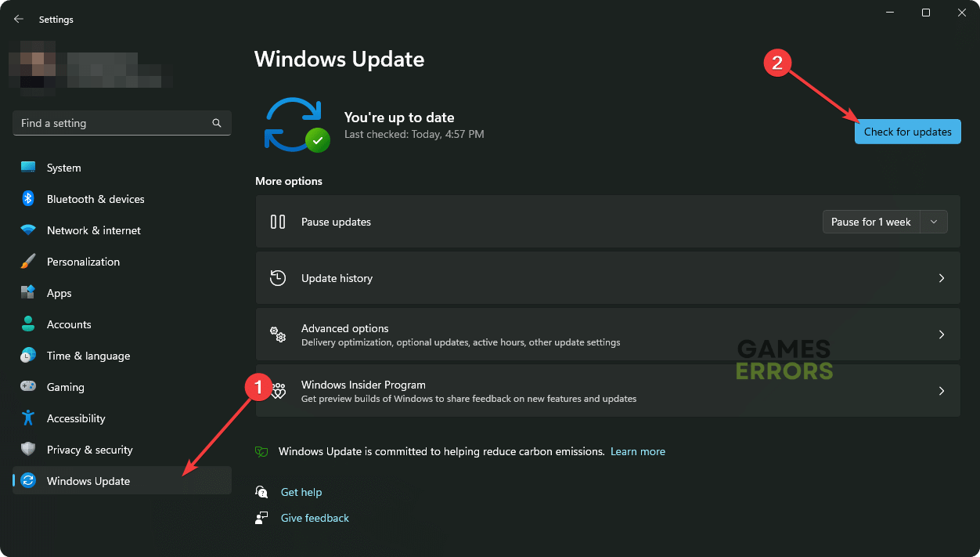Click into the Find a setting search box
Screen dimensions: 980x557
click(122, 123)
